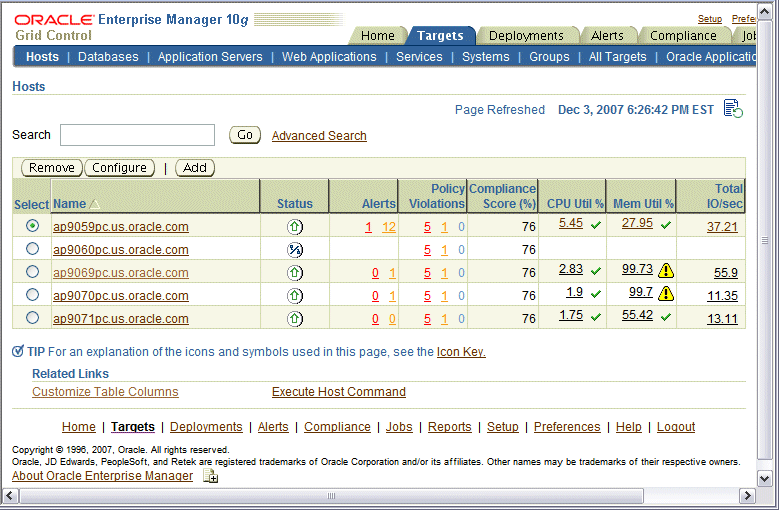
Task: Click CPU Util value 5.45
Action: pyautogui.click(x=570, y=223)
